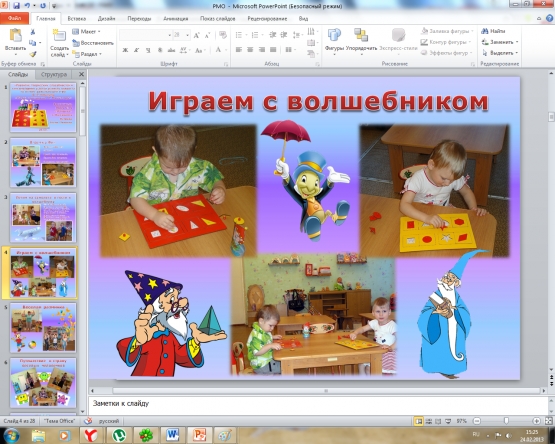Click the numbered list icon
This screenshot has width=555, height=444.
255,35
